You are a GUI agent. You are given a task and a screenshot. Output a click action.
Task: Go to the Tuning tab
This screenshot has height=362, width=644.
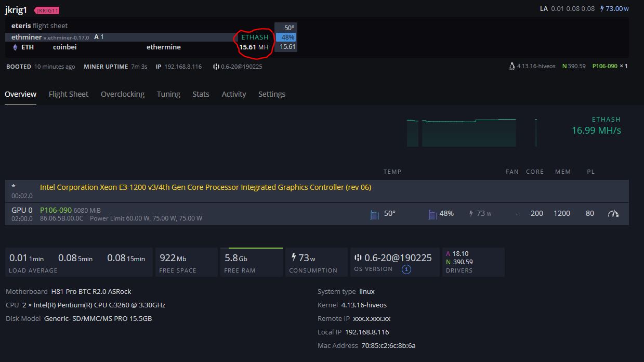(168, 94)
